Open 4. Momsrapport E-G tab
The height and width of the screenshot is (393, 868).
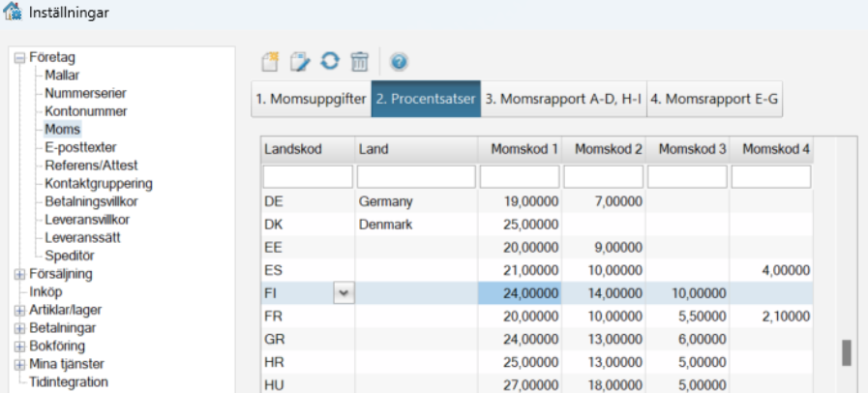pyautogui.click(x=714, y=99)
